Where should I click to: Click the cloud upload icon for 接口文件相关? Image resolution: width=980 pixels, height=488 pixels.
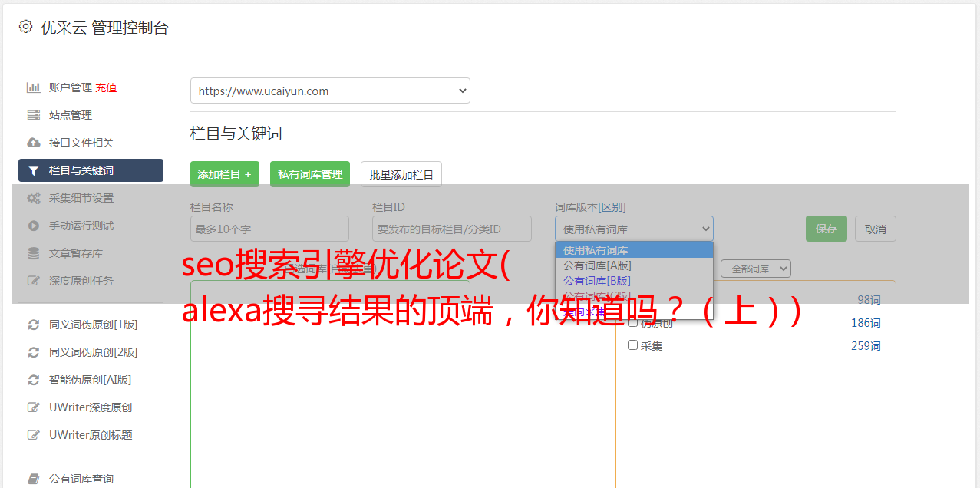[x=34, y=143]
